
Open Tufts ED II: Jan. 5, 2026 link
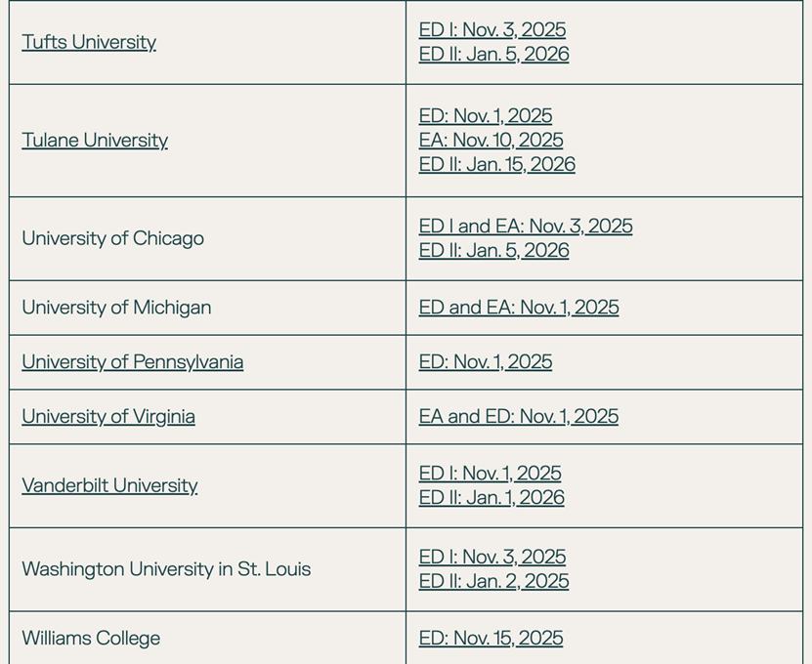493,55
